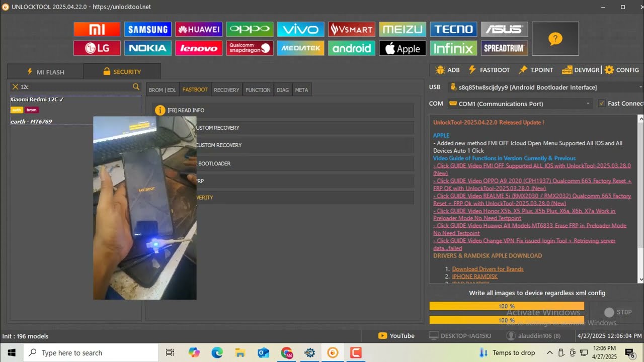This screenshot has width=644, height=362.
Task: Run the [FB] READ INFO operation
Action: click(283, 110)
